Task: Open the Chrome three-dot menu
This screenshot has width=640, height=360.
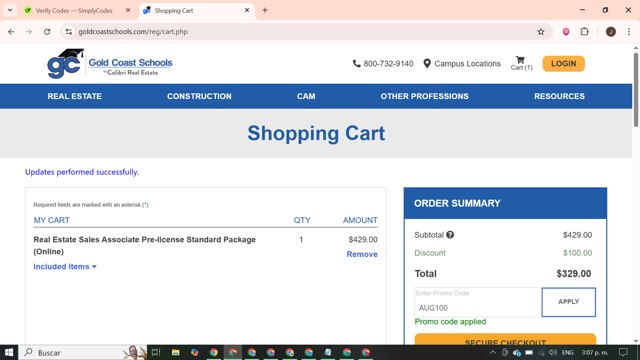Action: 629,31
